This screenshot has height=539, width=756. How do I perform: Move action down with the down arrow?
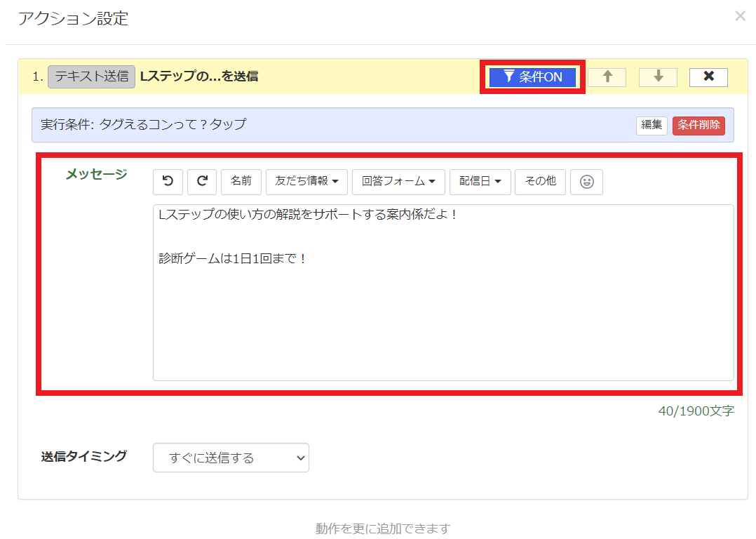pyautogui.click(x=658, y=77)
